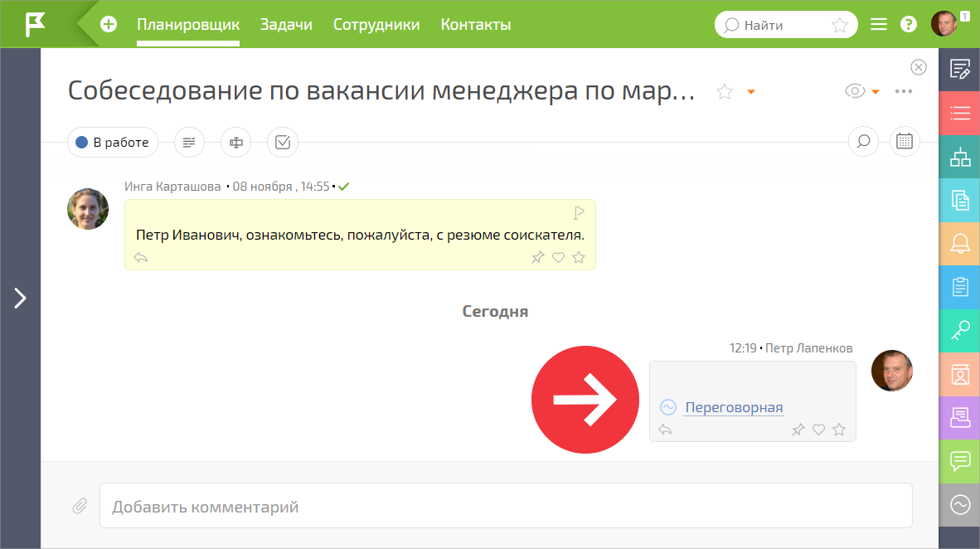Open the salmon contact card icon
This screenshot has width=980, height=549.
pyautogui.click(x=959, y=375)
